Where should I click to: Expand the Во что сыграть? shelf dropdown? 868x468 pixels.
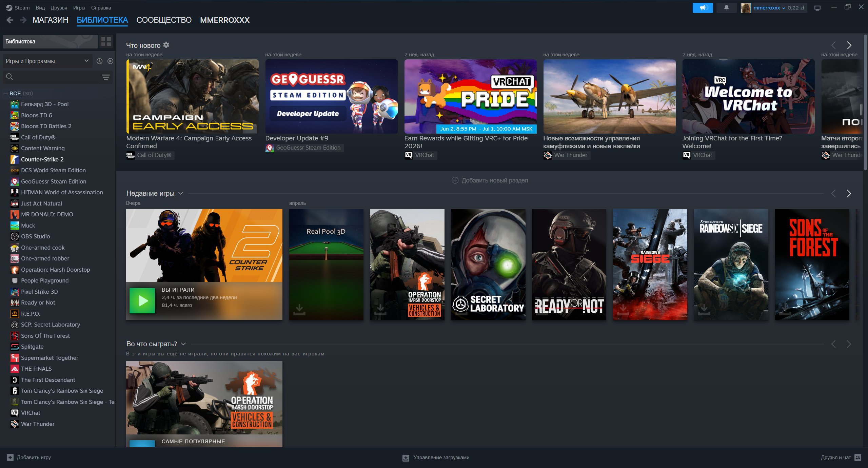(183, 344)
